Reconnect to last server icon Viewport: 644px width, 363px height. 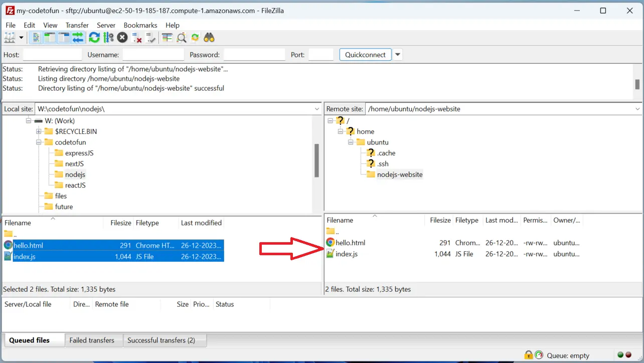coord(151,38)
